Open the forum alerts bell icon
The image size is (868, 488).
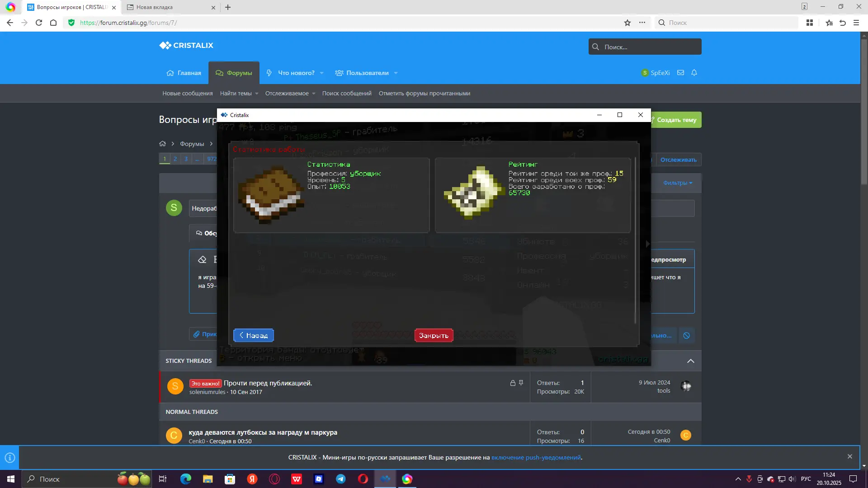694,73
